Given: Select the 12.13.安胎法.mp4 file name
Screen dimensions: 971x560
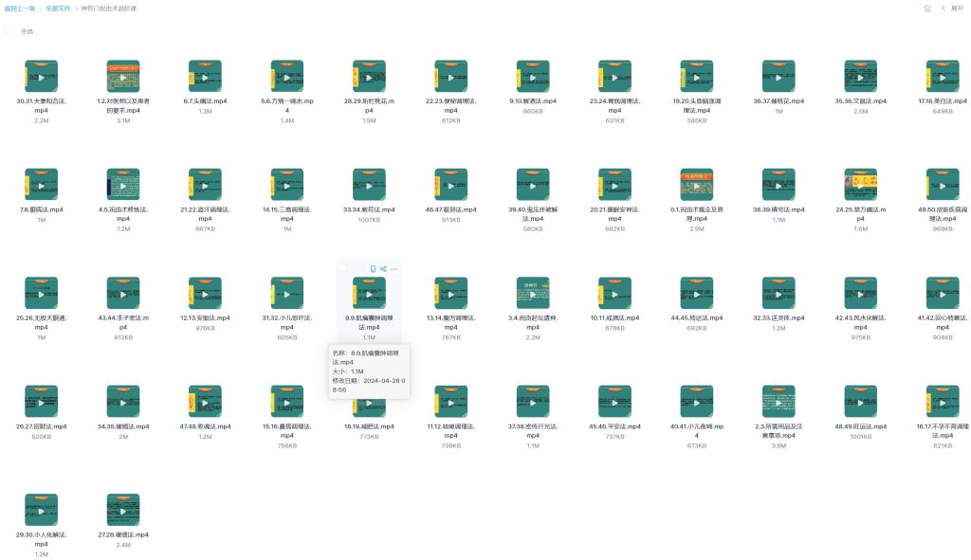Looking at the screenshot, I should 205,318.
